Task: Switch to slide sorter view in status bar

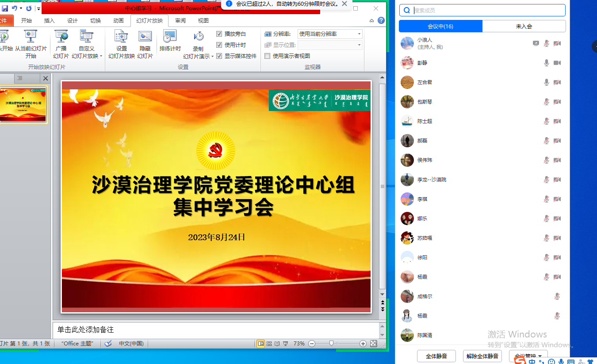Action: coord(269,344)
